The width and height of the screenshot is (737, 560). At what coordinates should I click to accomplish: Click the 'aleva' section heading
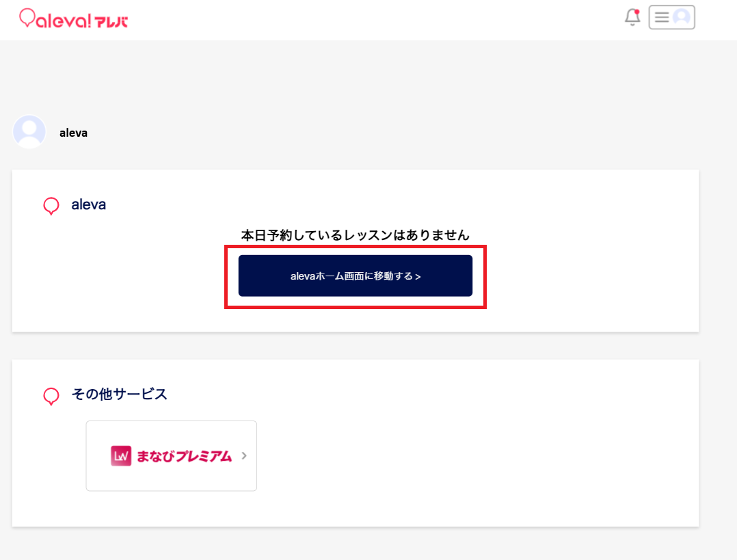(x=89, y=204)
